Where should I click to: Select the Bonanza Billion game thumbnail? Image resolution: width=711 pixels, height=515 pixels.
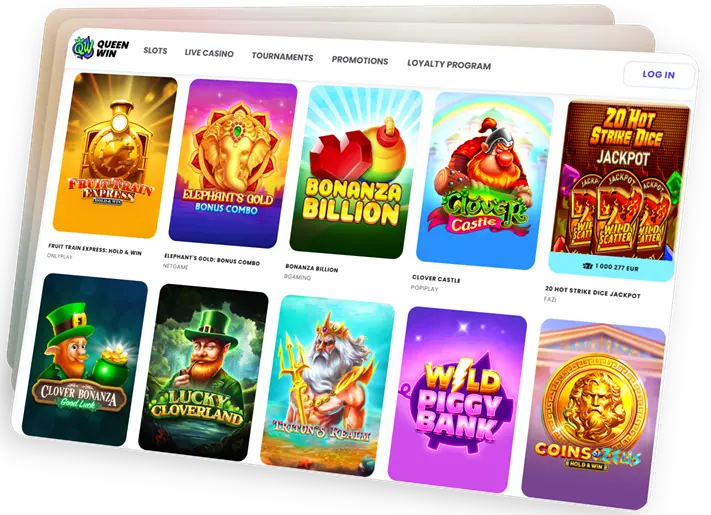[x=356, y=172]
